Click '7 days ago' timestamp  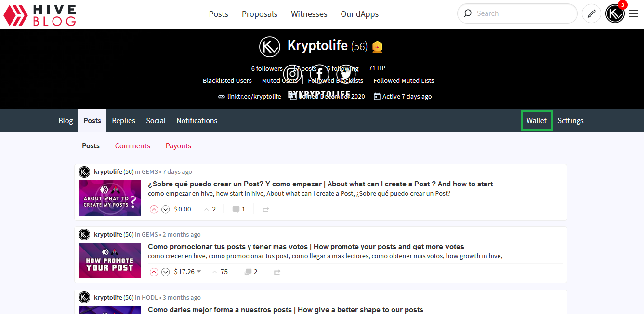tap(177, 172)
